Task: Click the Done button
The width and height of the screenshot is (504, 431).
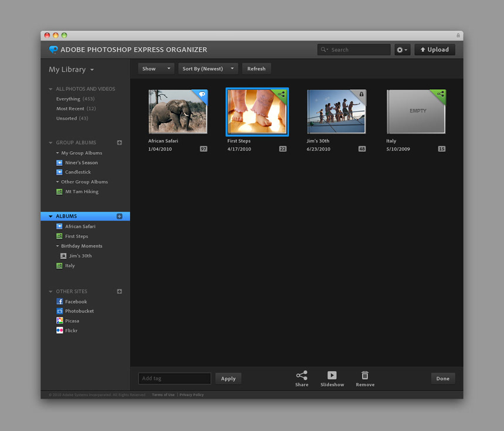Action: point(443,379)
